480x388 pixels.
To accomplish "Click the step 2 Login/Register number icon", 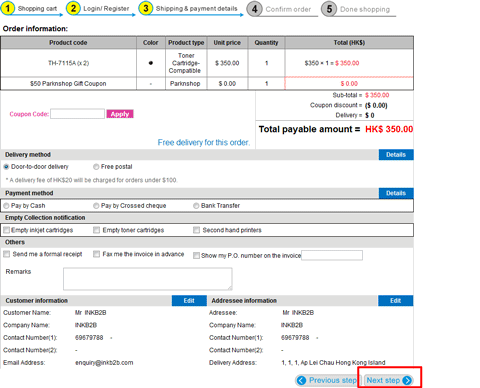I will coord(73,8).
